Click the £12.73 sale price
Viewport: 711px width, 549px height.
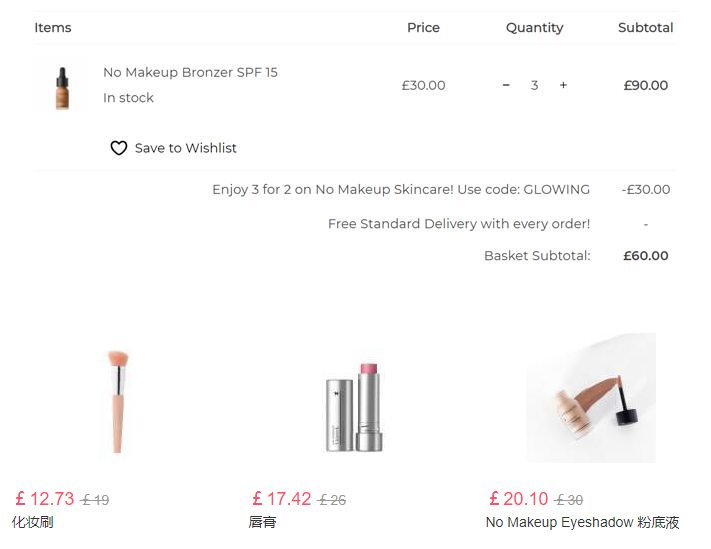(x=45, y=499)
